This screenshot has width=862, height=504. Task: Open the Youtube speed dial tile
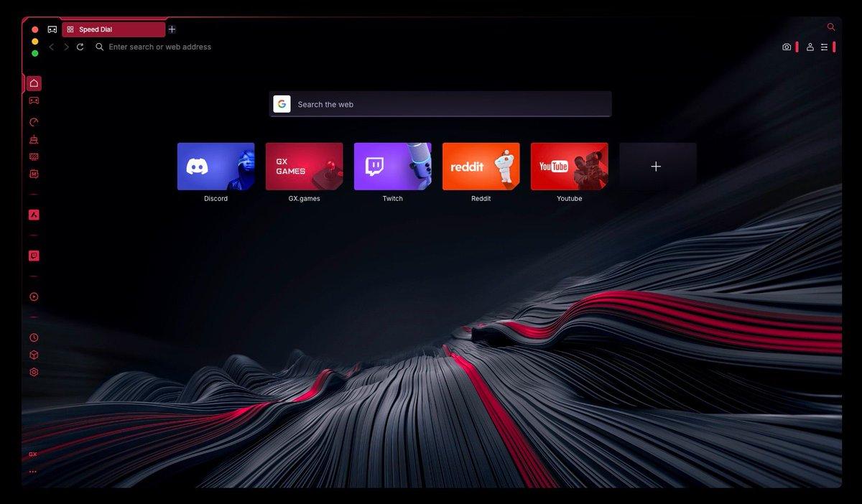click(569, 166)
